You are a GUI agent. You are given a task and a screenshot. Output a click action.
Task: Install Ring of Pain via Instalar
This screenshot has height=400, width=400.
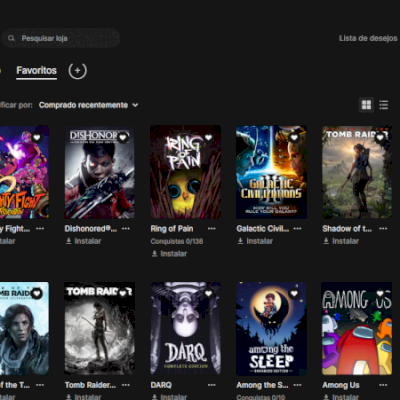(169, 254)
